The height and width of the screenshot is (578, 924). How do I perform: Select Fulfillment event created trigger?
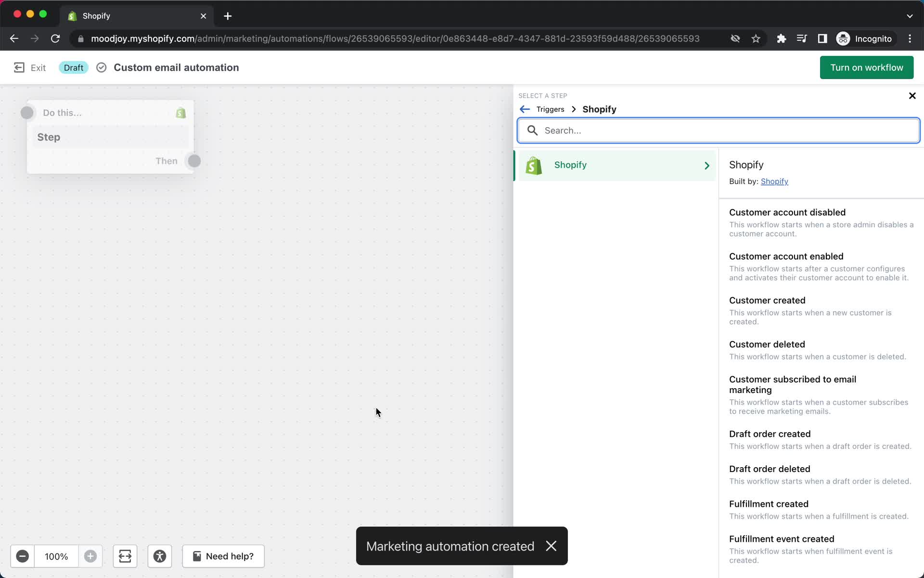(821, 549)
